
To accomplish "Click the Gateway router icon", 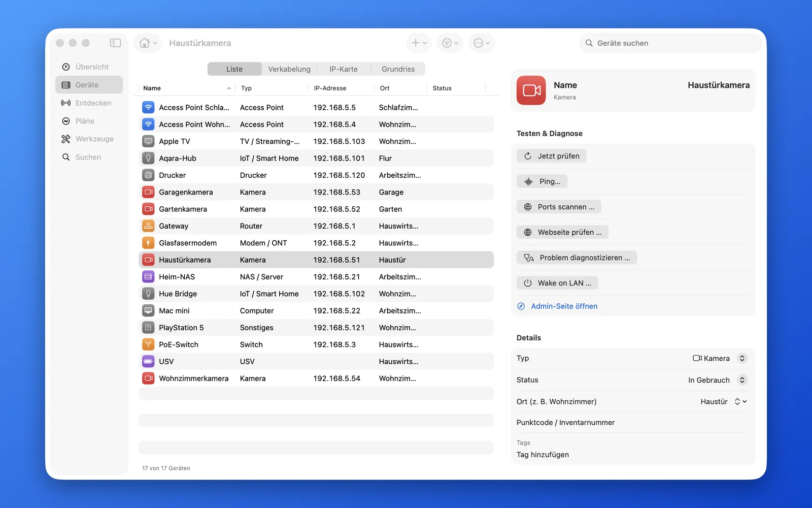I will pos(148,226).
